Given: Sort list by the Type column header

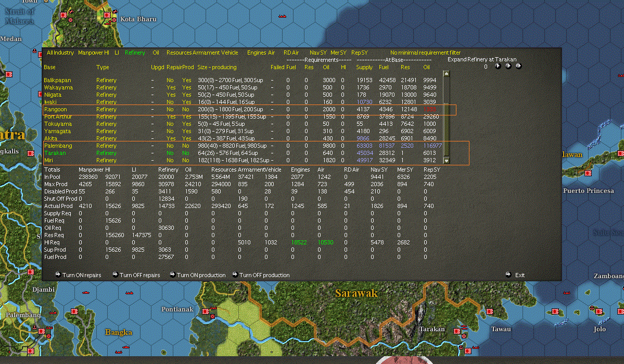Looking at the screenshot, I should click(103, 67).
